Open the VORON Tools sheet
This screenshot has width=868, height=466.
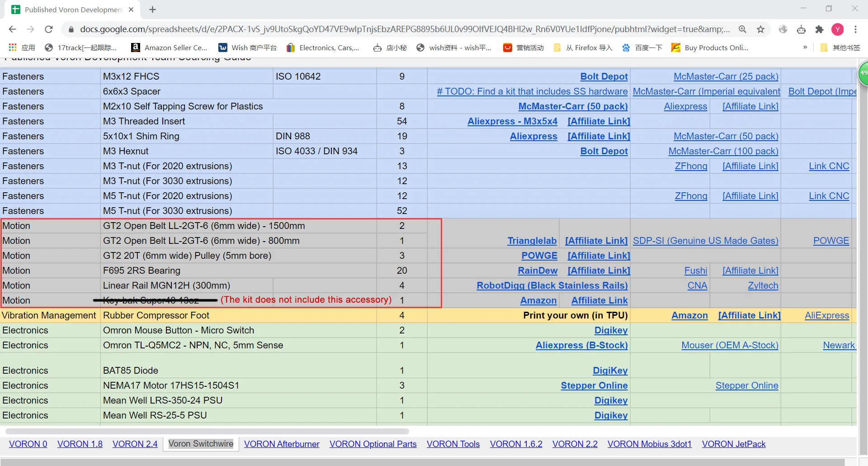[x=453, y=444]
